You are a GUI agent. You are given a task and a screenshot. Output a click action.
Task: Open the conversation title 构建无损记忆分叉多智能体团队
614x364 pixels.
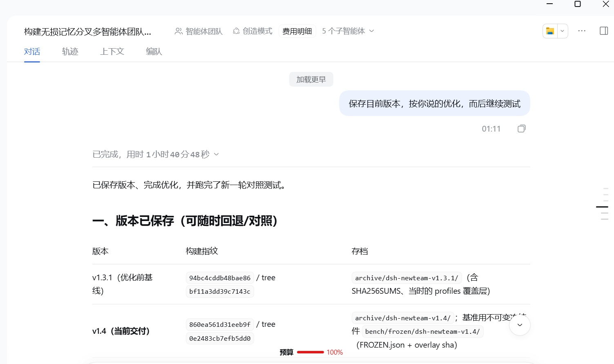point(87,31)
